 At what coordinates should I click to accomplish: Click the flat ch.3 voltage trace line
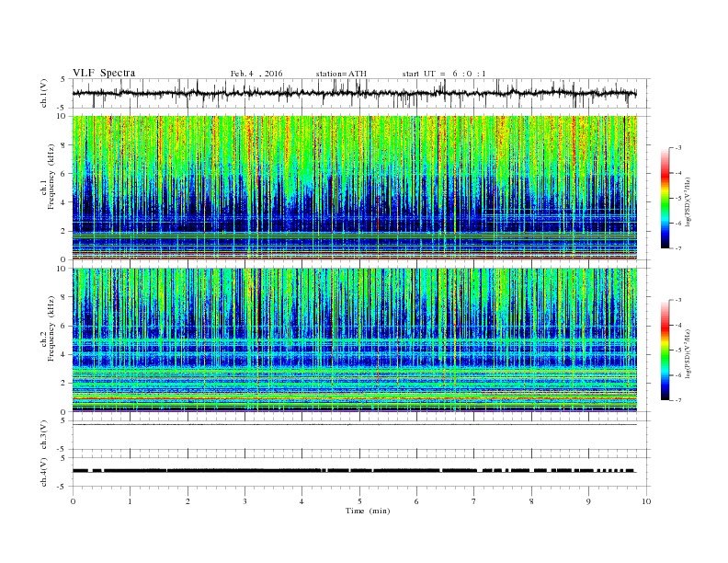point(354,425)
